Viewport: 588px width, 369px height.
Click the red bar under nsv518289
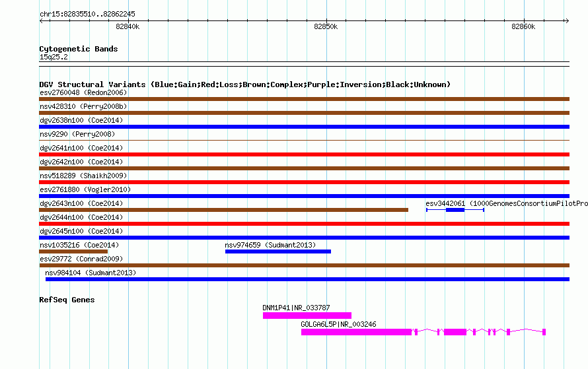click(304, 182)
